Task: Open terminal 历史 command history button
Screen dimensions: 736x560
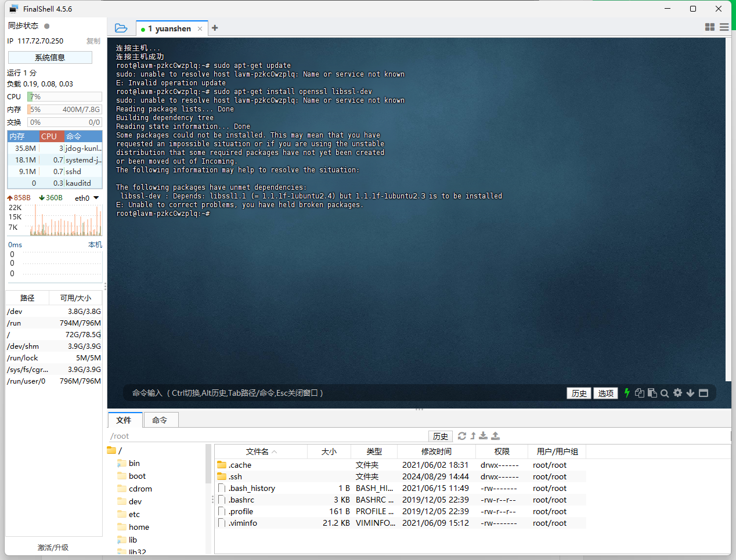Action: (x=579, y=393)
